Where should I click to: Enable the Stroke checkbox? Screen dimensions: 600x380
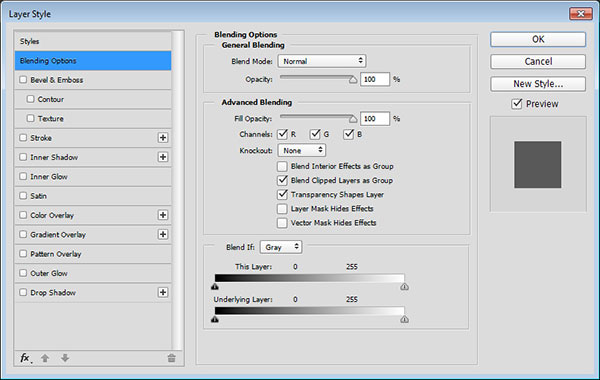pos(23,137)
